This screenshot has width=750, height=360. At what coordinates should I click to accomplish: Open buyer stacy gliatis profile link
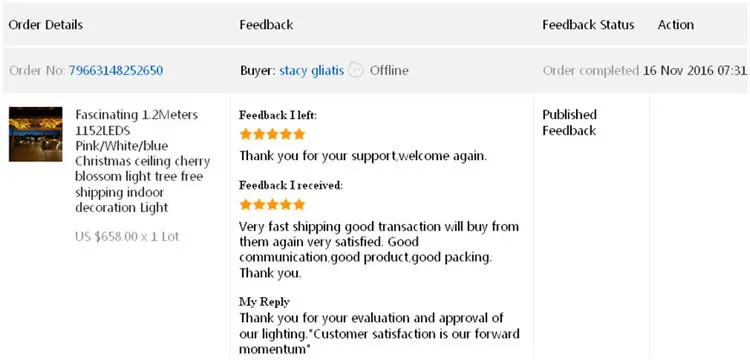311,71
